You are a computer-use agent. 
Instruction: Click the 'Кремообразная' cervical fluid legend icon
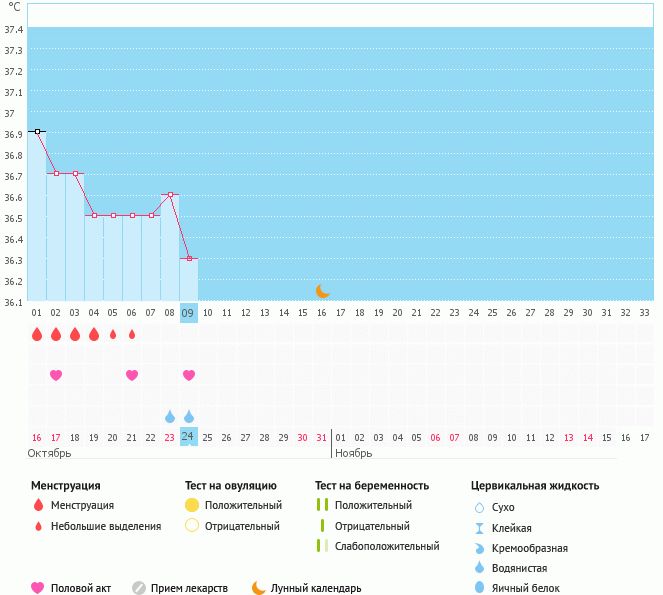(x=479, y=548)
